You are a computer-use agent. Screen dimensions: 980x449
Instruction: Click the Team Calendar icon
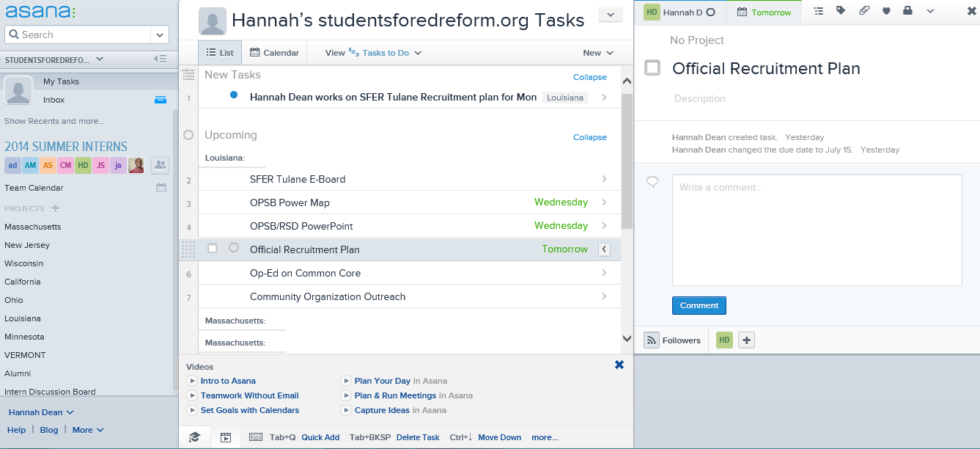[161, 188]
